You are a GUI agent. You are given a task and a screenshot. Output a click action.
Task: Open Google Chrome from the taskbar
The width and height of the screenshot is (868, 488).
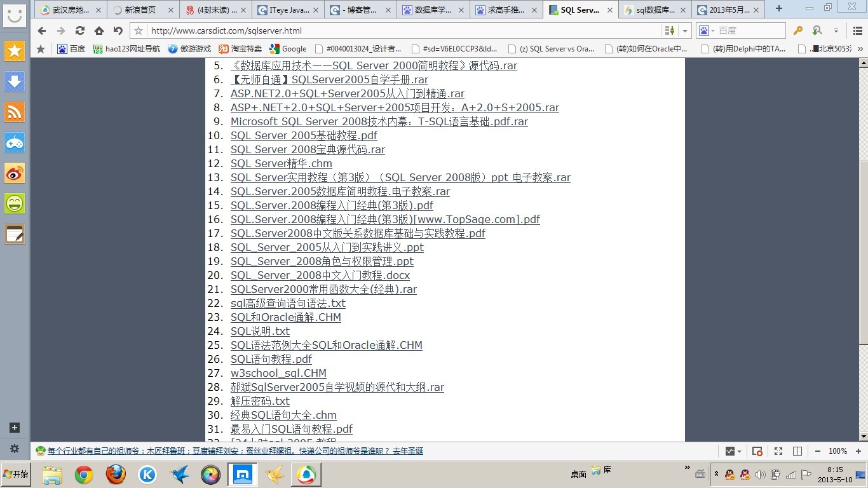(x=84, y=475)
